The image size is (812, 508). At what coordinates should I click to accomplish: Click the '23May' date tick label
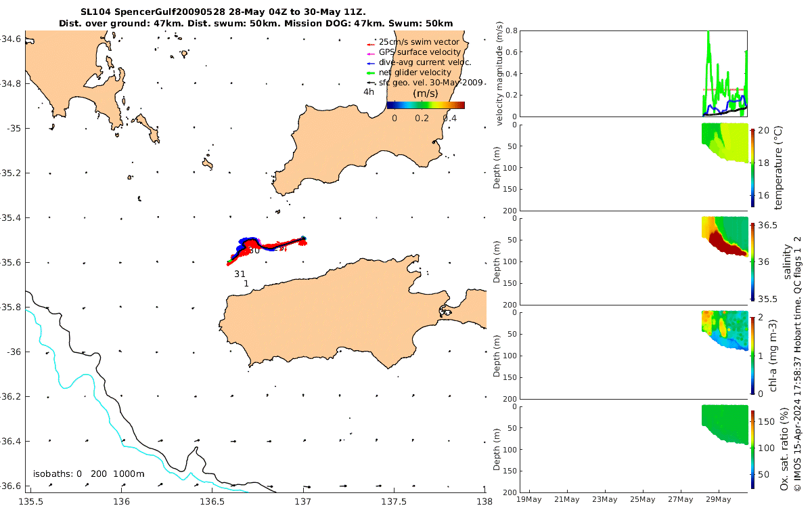(604, 500)
